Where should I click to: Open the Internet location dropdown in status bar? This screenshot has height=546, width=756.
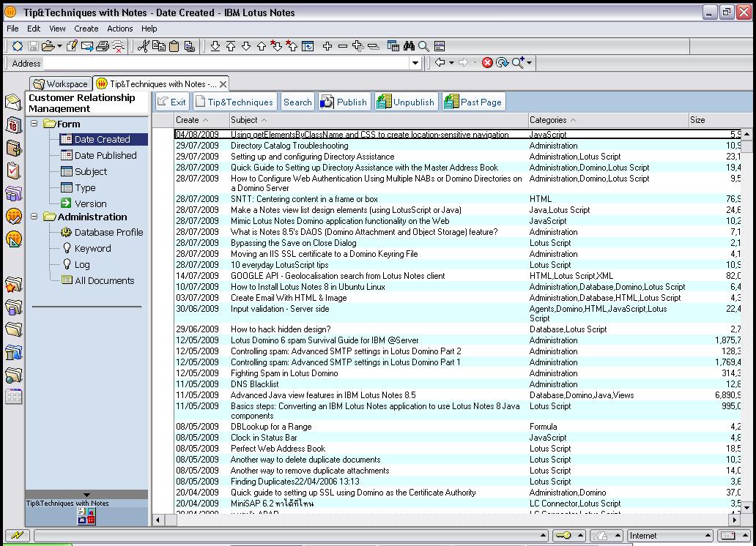[708, 536]
